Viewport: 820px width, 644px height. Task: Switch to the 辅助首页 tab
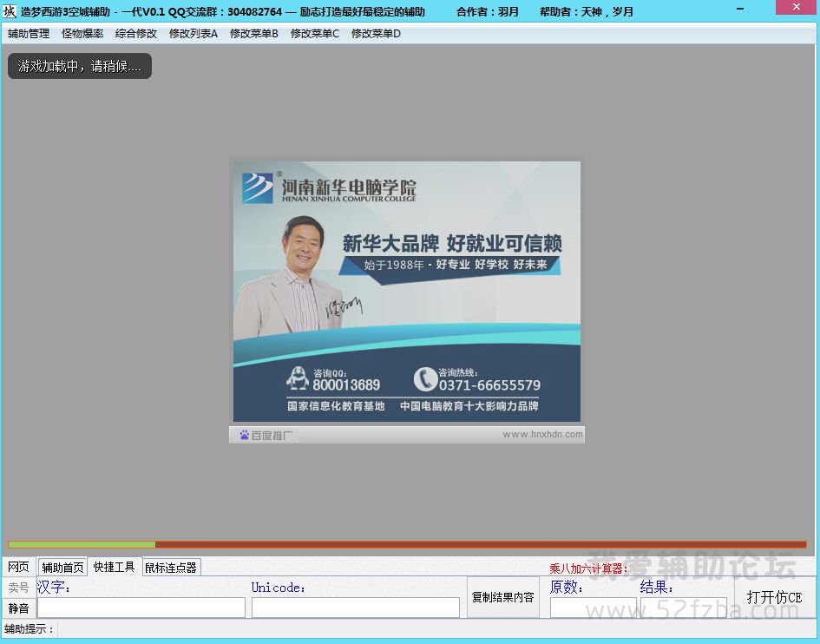pos(62,567)
